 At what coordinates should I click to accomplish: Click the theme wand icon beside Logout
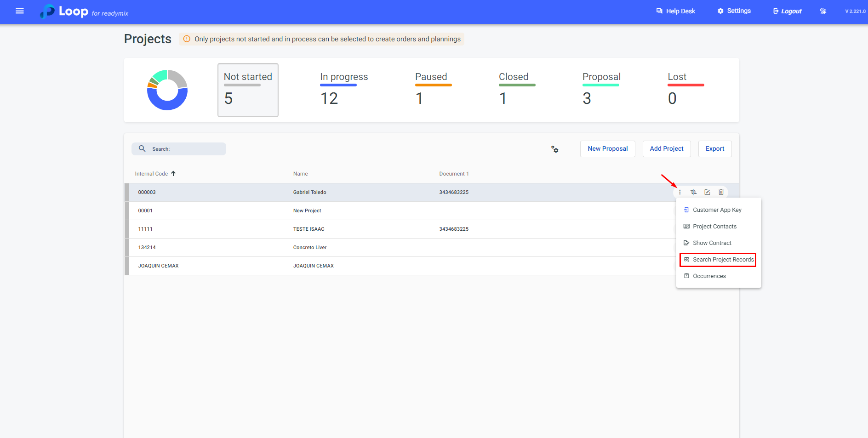tap(823, 11)
